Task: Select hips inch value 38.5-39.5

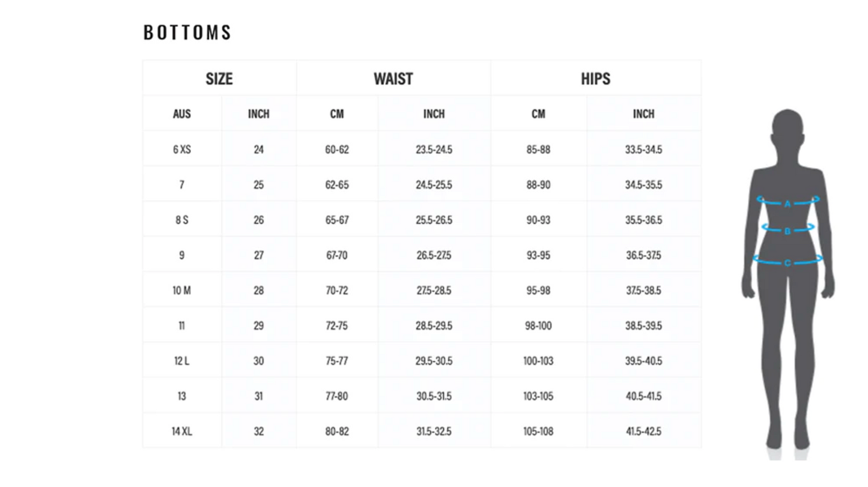Action: [x=643, y=325]
